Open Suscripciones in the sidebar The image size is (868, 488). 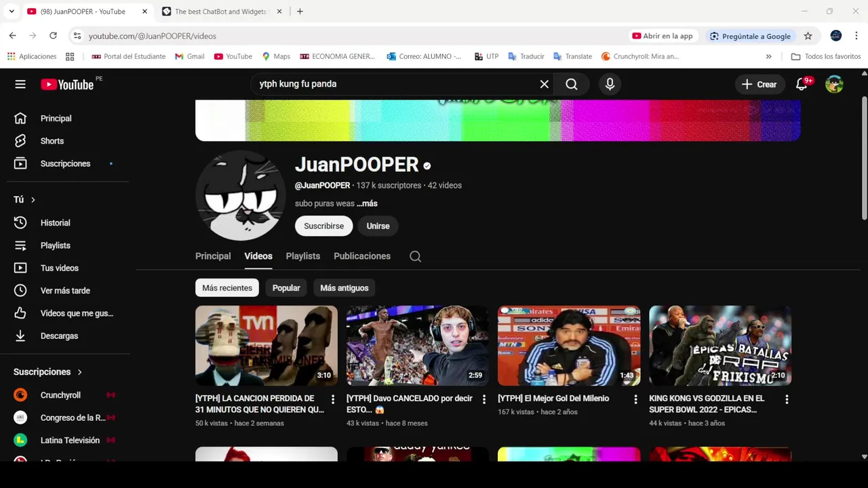tap(64, 163)
